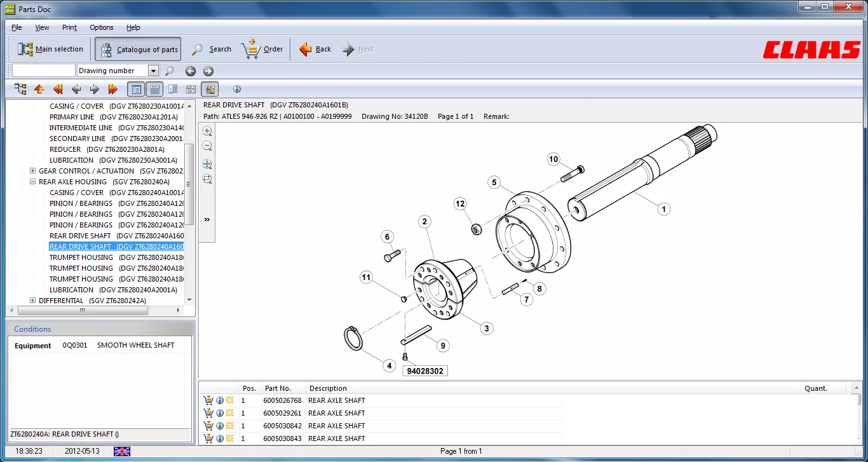Show info for part 6005030843

click(x=220, y=438)
